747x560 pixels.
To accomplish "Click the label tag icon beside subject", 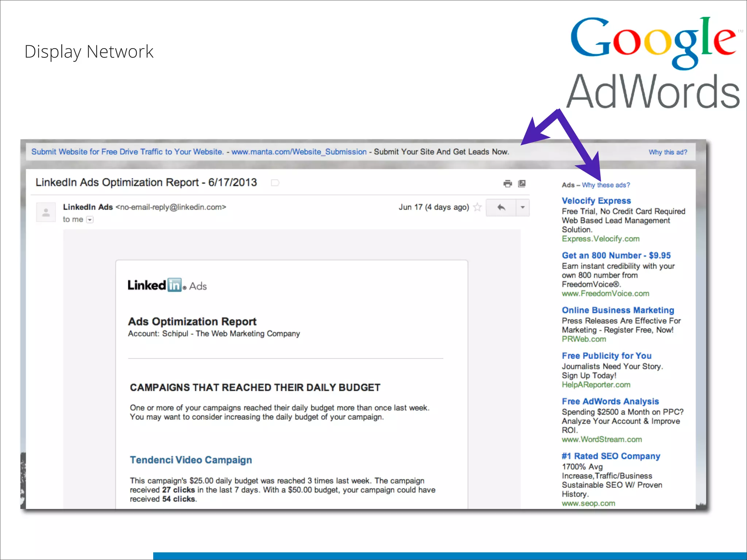I will (275, 183).
